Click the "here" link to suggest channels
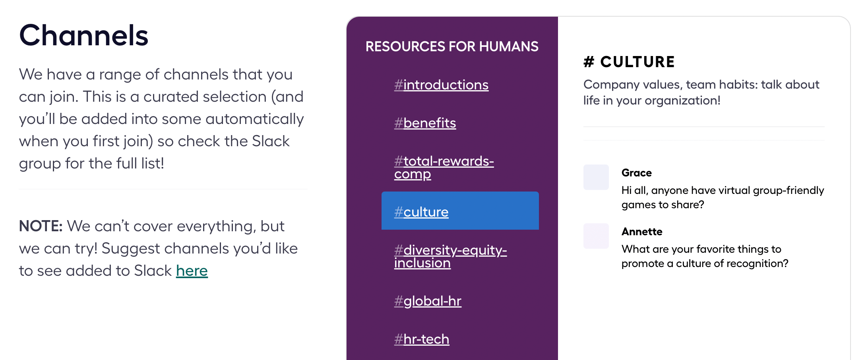 tap(192, 271)
